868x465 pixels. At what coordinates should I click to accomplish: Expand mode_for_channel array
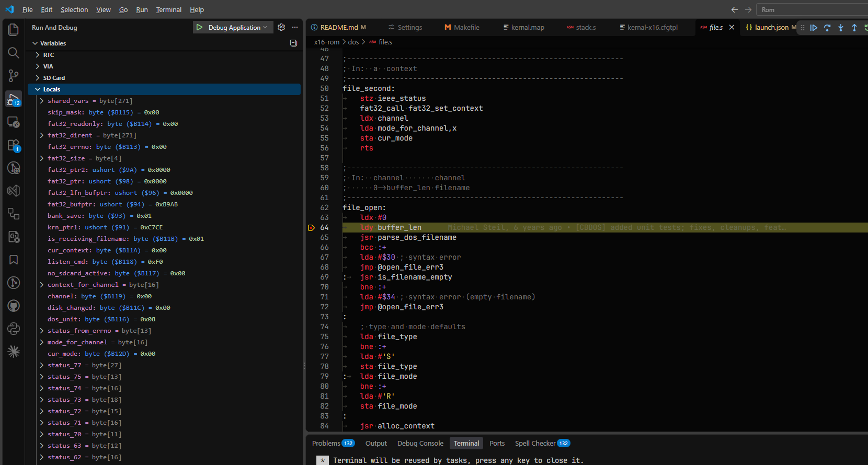[x=42, y=342]
